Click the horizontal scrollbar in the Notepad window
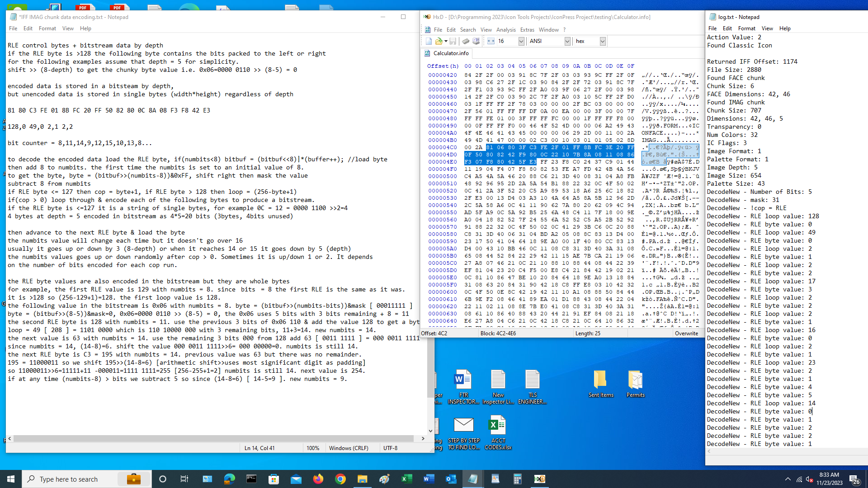The image size is (868, 488). click(212, 438)
